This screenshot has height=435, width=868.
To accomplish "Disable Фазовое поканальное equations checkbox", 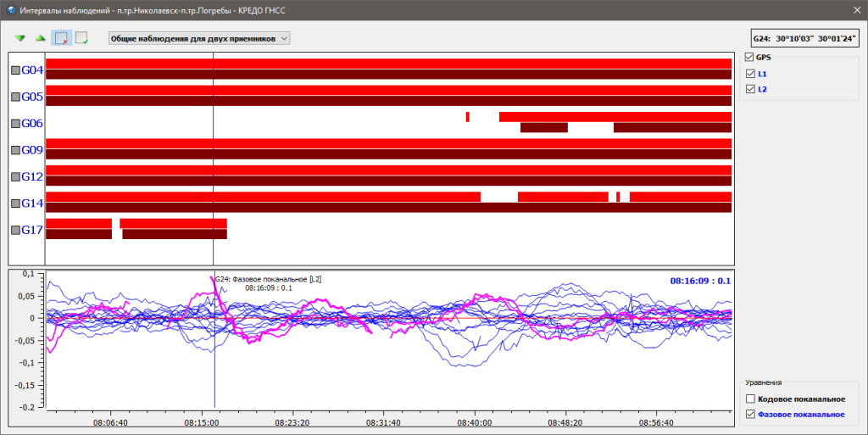I will click(x=751, y=414).
